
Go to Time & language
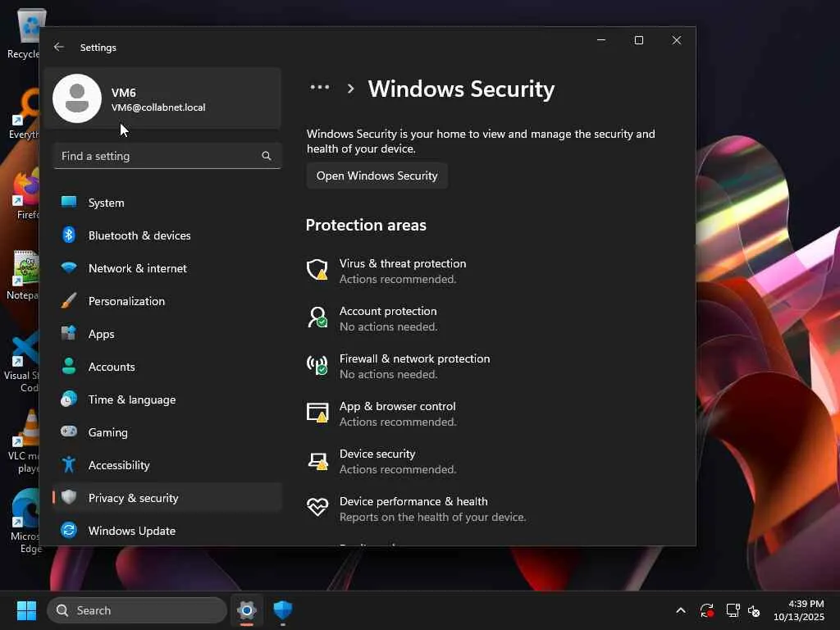(x=167, y=399)
